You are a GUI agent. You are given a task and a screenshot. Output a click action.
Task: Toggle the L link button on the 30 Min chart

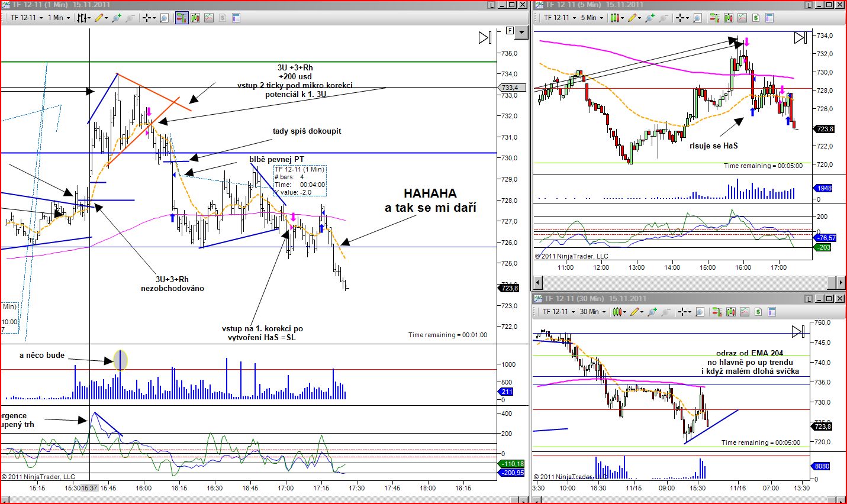pyautogui.click(x=808, y=299)
